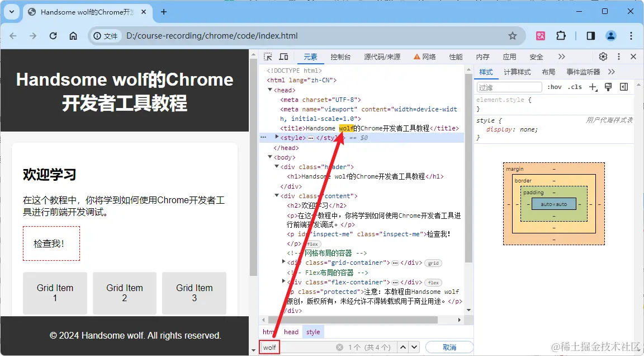The height and width of the screenshot is (356, 644).
Task: Click the 检查我! dashed box on page
Action: (51, 243)
